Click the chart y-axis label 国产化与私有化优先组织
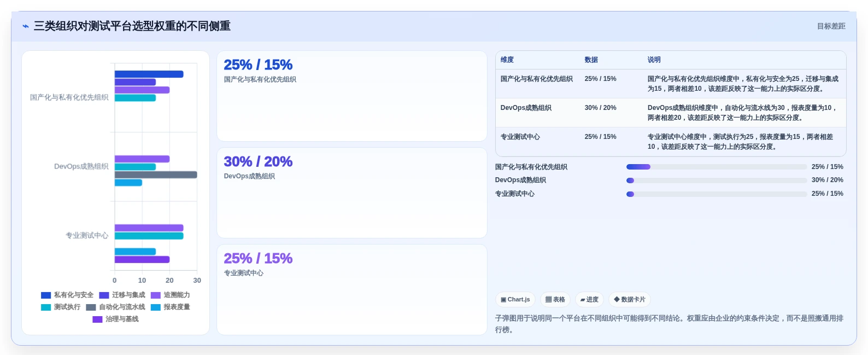868x355 pixels. [x=69, y=97]
